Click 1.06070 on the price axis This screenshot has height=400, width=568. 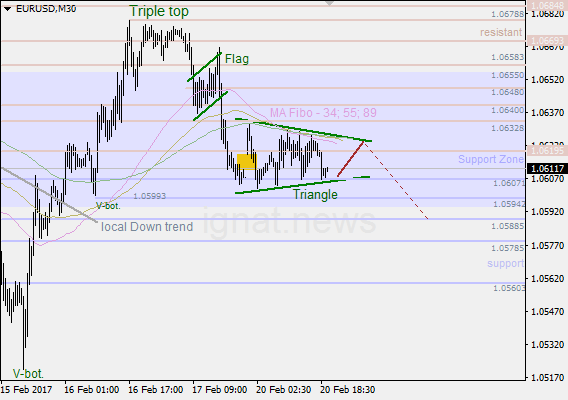pos(547,179)
